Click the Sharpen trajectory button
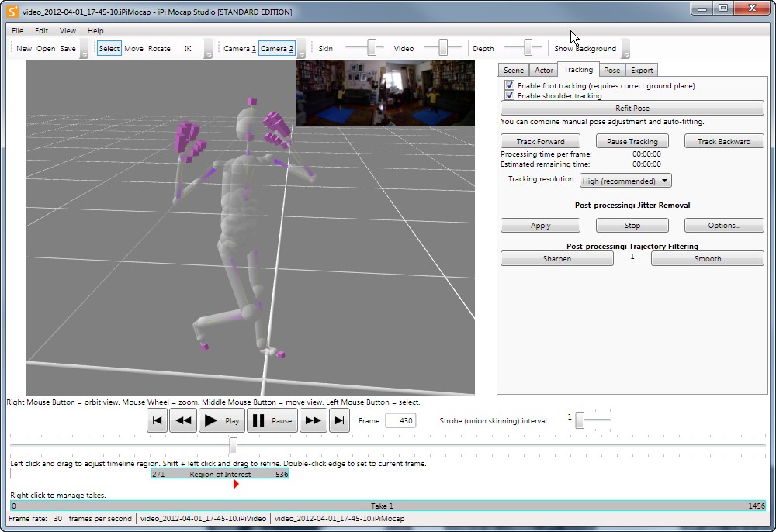The height and width of the screenshot is (532, 776). pyautogui.click(x=556, y=258)
